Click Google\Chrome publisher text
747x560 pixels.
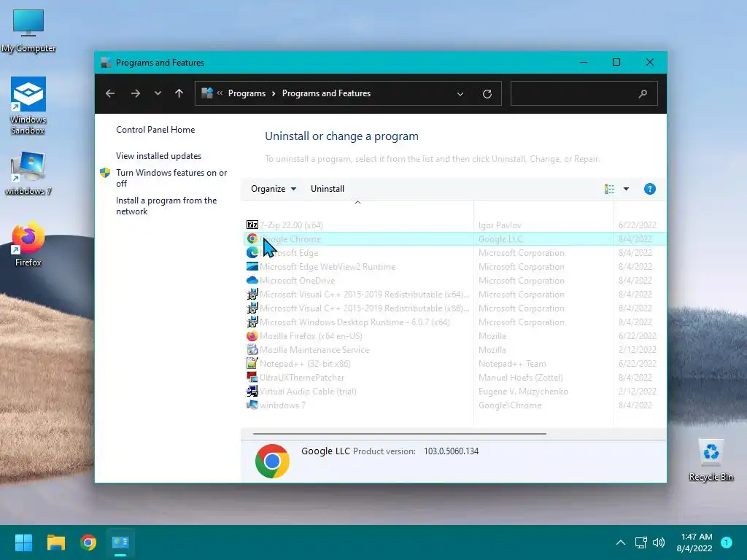[510, 405]
